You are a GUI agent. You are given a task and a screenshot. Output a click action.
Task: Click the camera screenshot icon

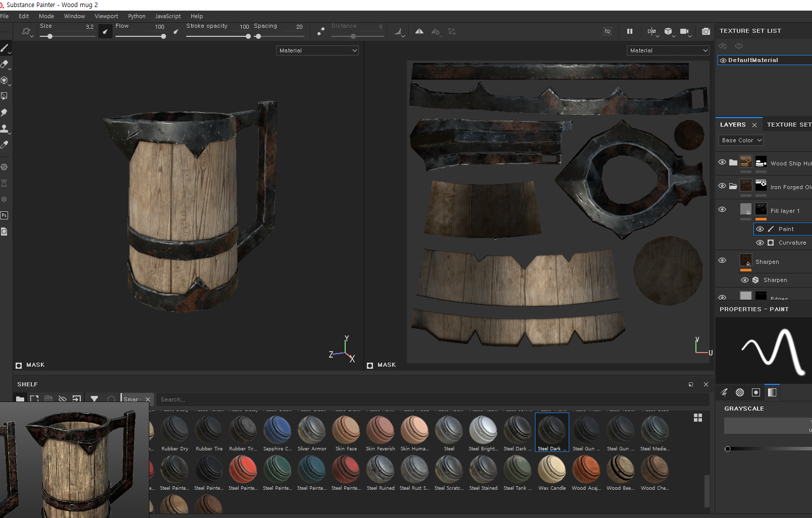(x=706, y=31)
